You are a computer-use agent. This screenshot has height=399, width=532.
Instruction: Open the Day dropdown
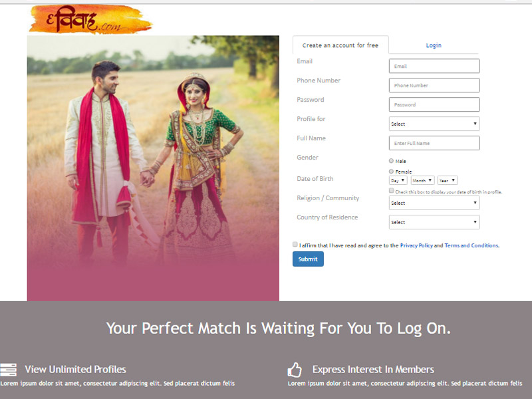point(398,180)
